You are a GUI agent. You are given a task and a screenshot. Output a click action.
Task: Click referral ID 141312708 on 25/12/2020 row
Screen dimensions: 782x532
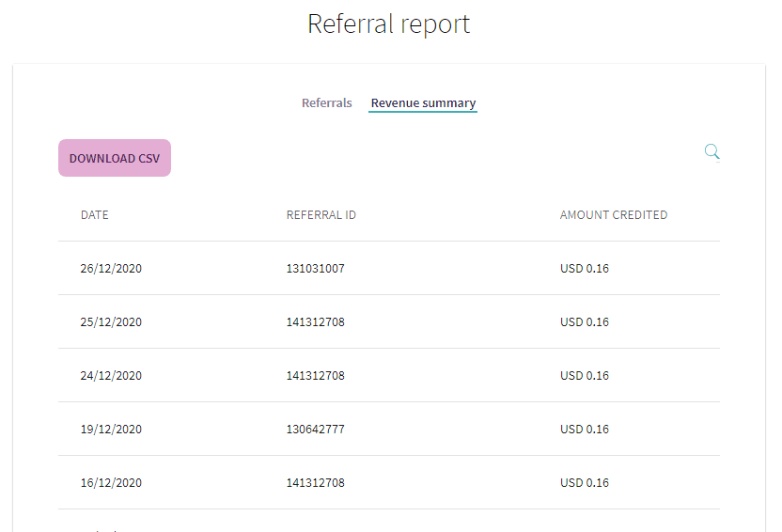[315, 322]
